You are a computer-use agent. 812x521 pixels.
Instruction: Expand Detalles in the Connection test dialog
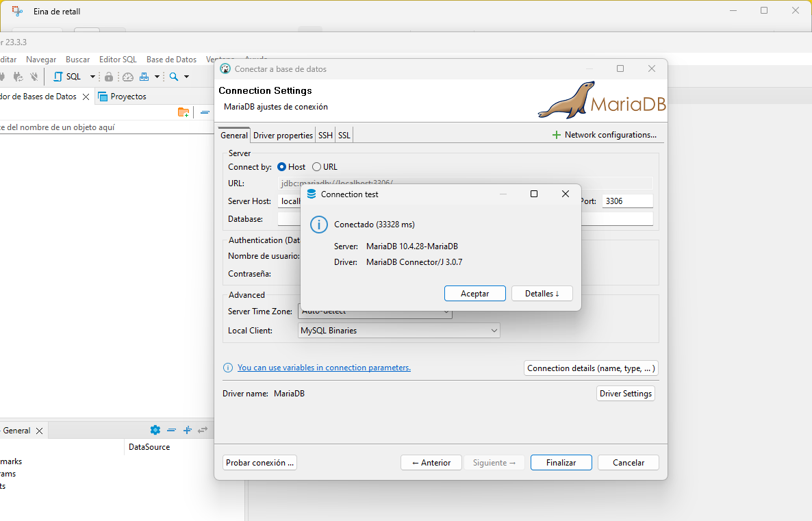click(542, 294)
